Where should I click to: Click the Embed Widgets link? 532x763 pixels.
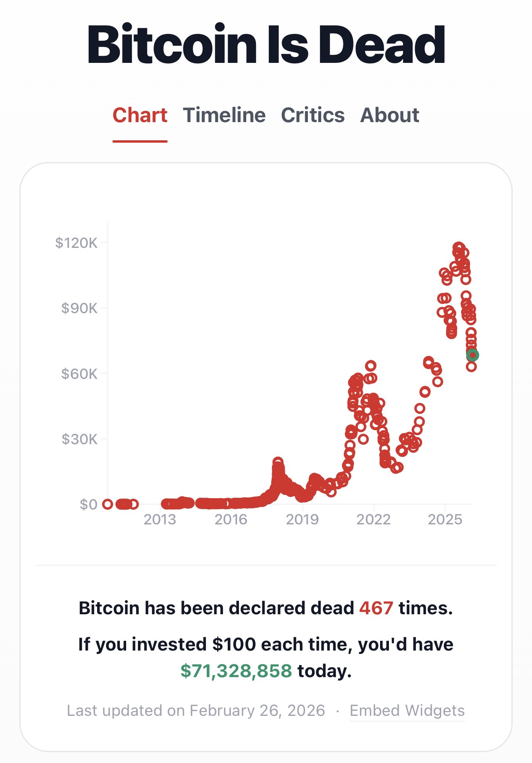(x=407, y=710)
